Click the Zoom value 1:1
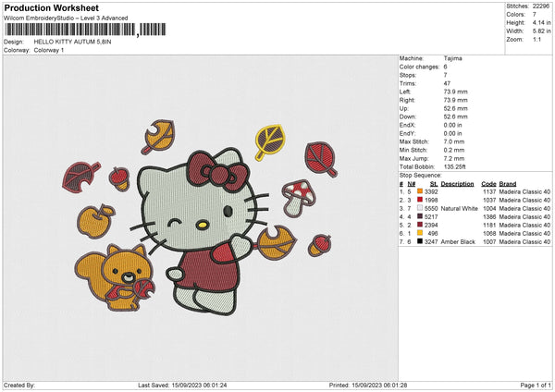 tap(536, 39)
